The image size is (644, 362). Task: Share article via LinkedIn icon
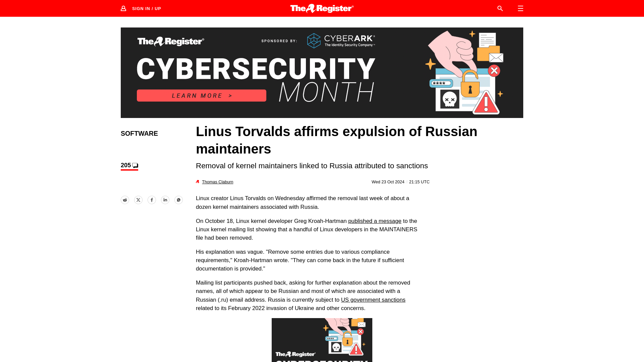point(165,200)
